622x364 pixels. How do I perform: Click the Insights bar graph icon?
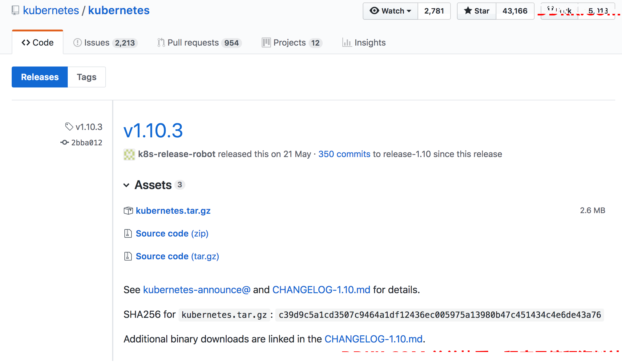347,42
